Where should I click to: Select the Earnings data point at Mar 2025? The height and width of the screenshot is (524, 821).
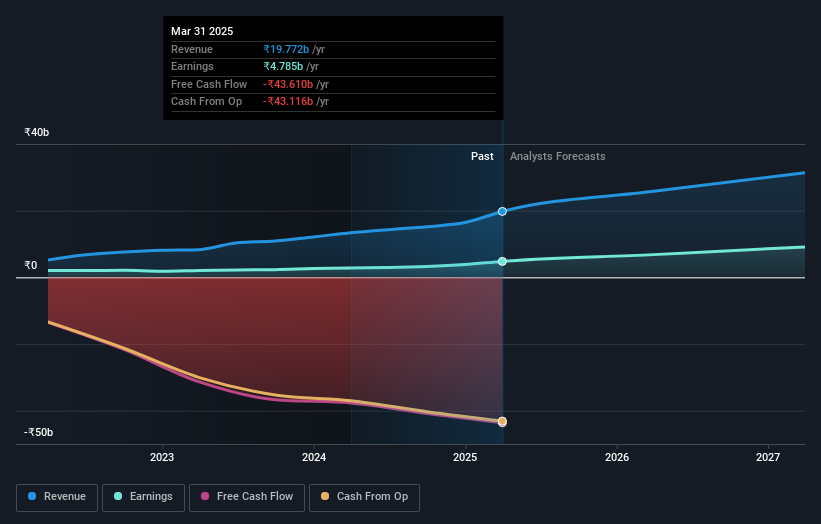pyautogui.click(x=502, y=261)
